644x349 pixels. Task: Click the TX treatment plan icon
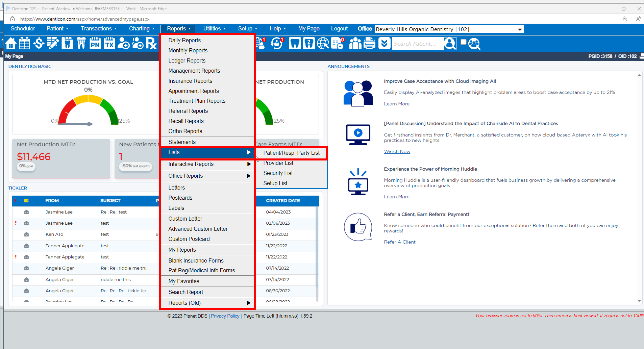tap(109, 44)
